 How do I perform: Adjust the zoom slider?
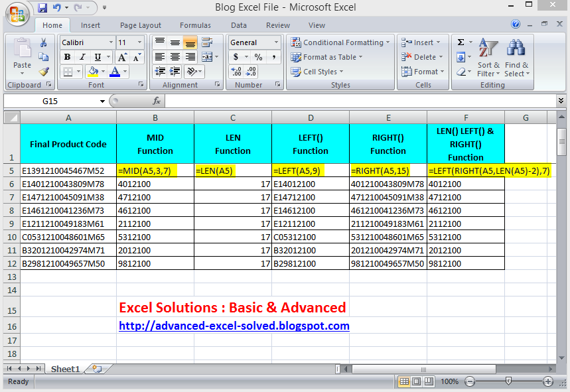(x=508, y=381)
